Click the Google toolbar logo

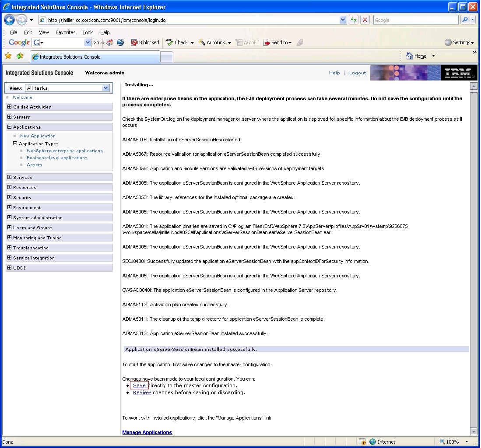19,42
